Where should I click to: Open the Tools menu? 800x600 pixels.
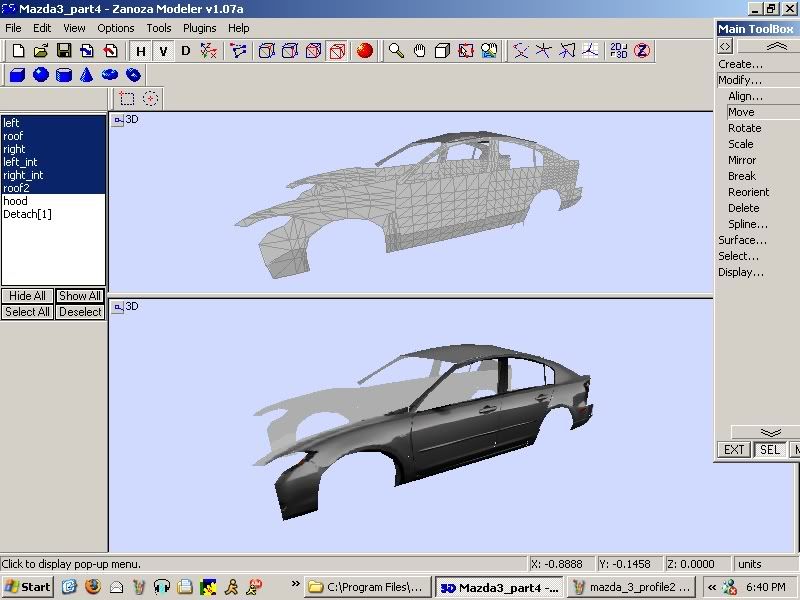click(x=159, y=28)
